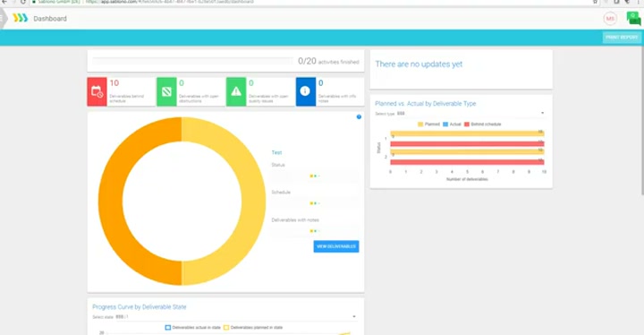
Task: Click 'There are no updates yet' text
Action: [x=419, y=64]
